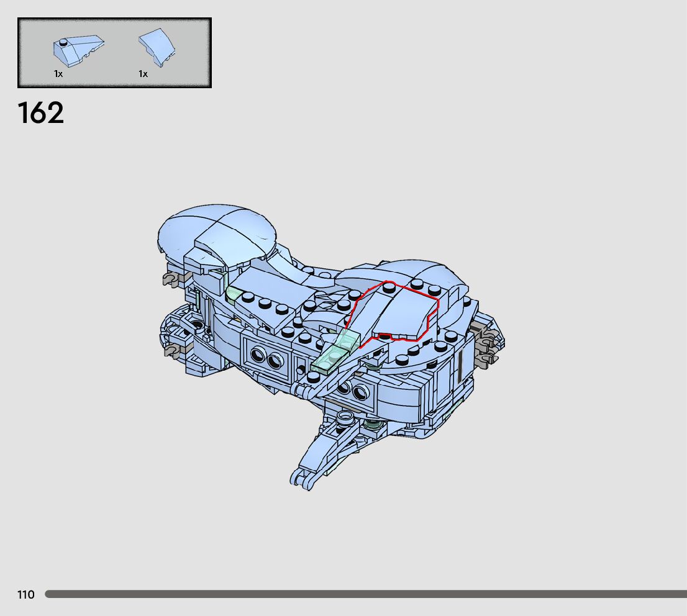The width and height of the screenshot is (687, 616).
Task: Select the large dome on upper left
Action: [216, 231]
